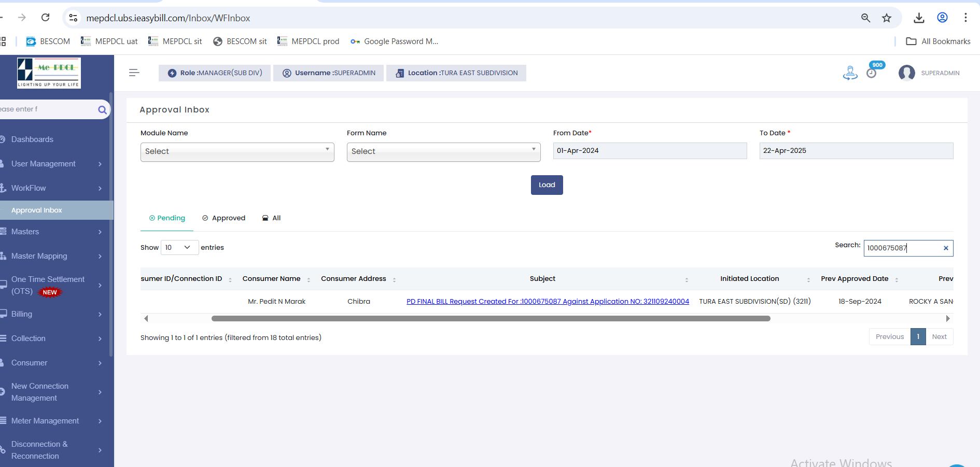Sort by Consumer Address column
Screen dimensions: 980x467
[x=358, y=279]
